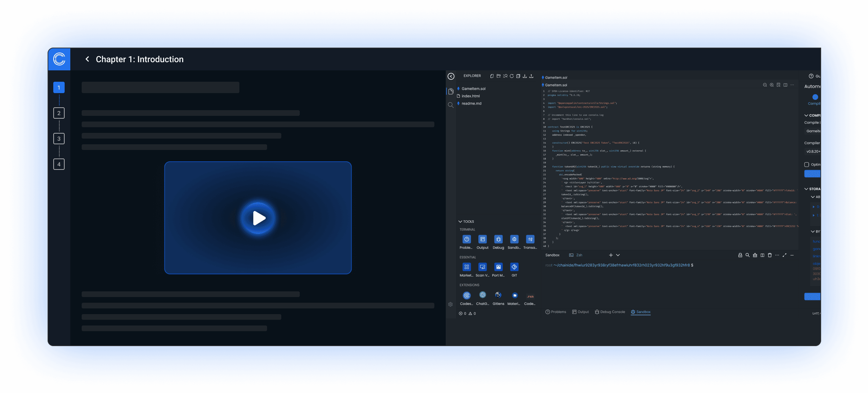Click the refresh explorer icon
This screenshot has width=868, height=393.
(512, 76)
